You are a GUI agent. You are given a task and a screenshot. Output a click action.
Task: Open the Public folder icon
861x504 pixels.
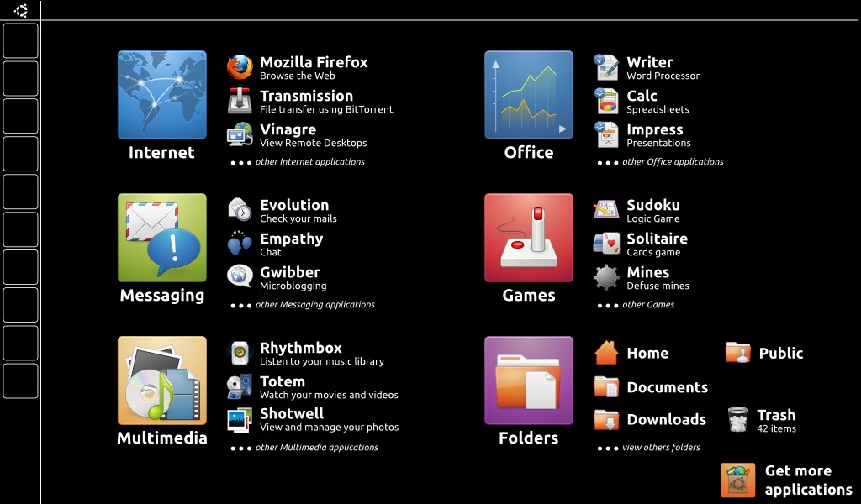coord(738,353)
